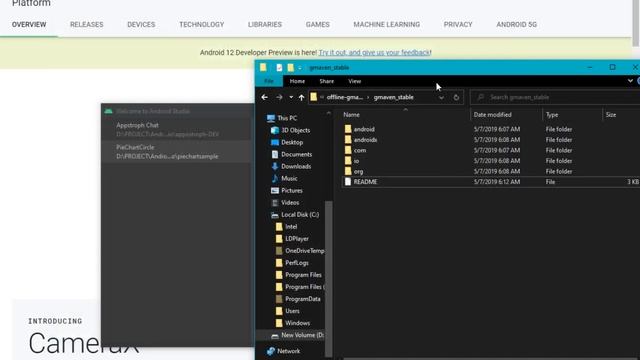Go up one folder level
The height and width of the screenshot is (360, 640).
301,97
